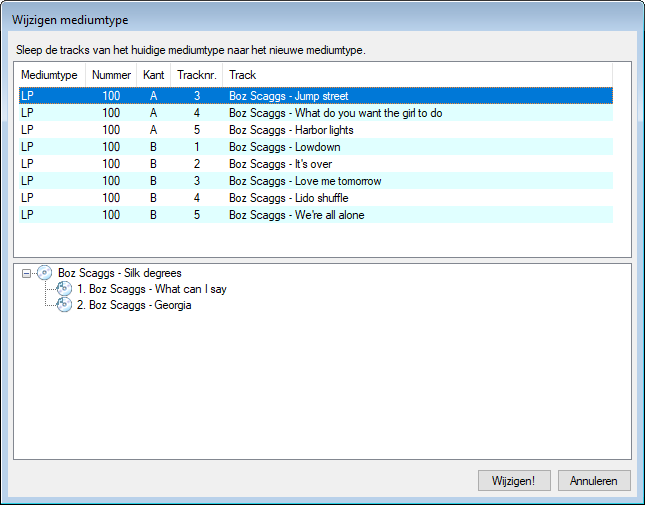Collapse the Boz Scaggs - Silk degrees tree node
This screenshot has width=645, height=505.
[26, 273]
